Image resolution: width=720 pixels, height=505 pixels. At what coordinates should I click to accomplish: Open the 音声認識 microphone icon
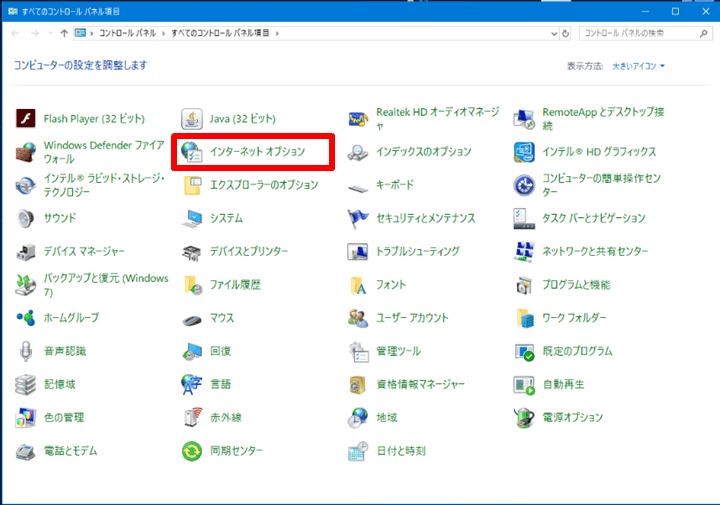click(26, 351)
